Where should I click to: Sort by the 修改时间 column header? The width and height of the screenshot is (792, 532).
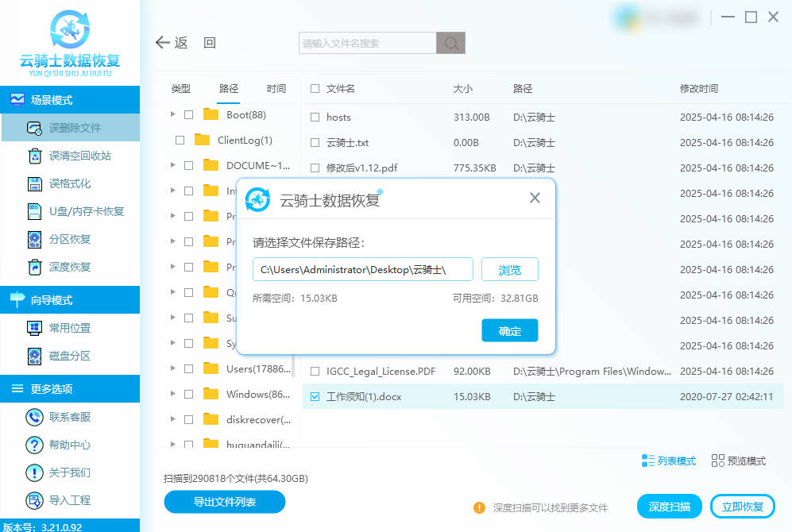pos(699,88)
